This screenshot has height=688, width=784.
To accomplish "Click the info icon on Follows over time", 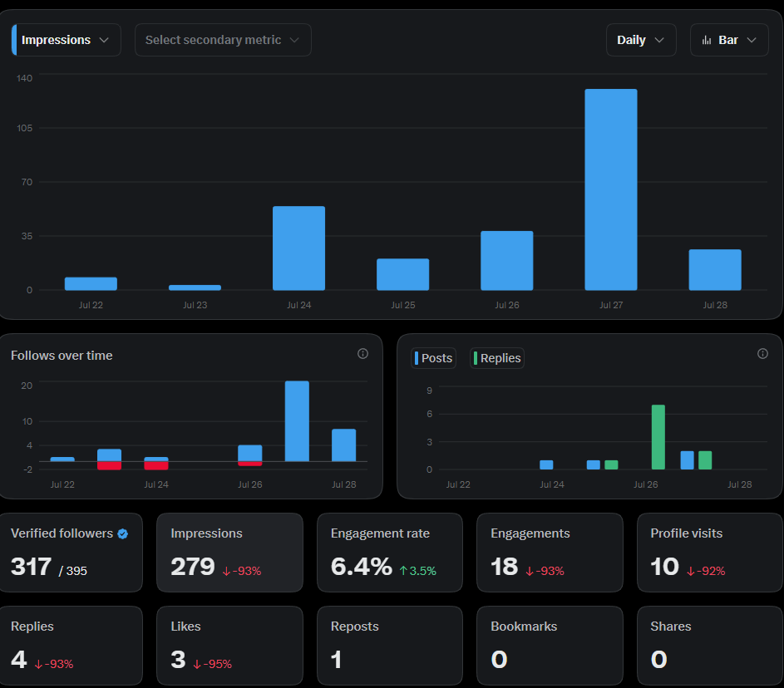I will [x=363, y=354].
